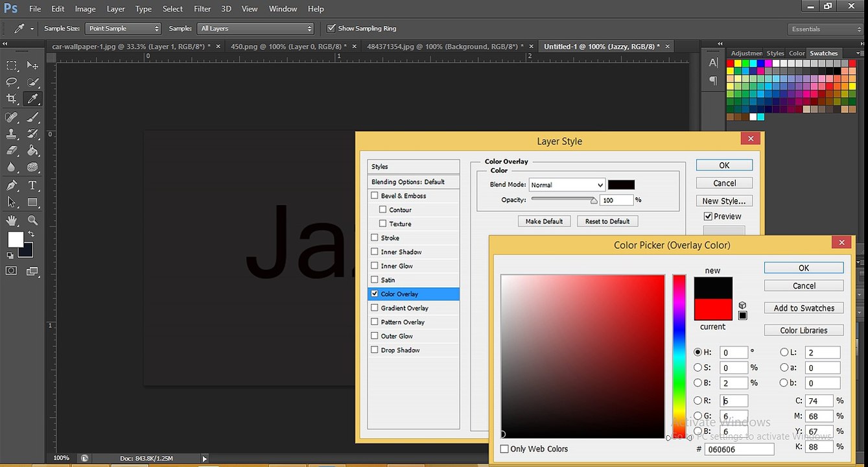The image size is (868, 467).
Task: Click the hue slider strip
Action: point(679,357)
